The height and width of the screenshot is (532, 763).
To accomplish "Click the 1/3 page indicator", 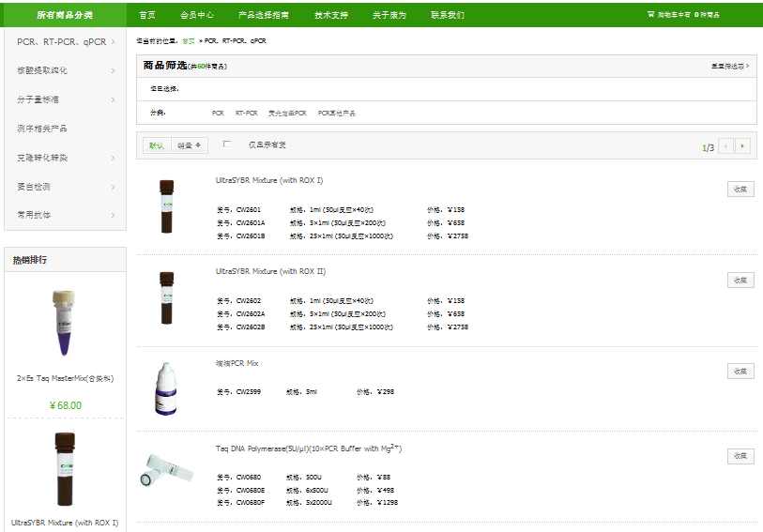I will coord(708,147).
